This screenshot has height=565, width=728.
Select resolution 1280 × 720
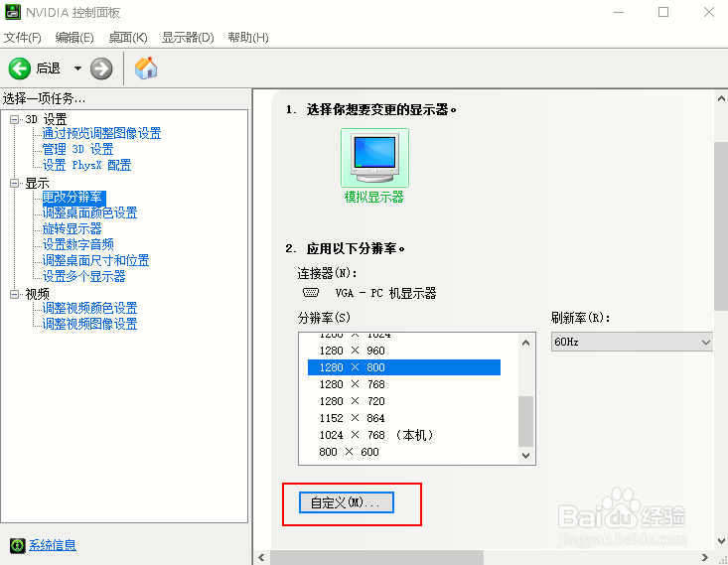coord(404,401)
